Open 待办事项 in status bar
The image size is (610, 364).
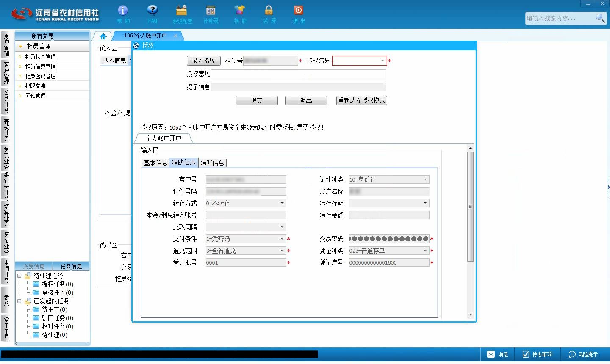point(538,354)
